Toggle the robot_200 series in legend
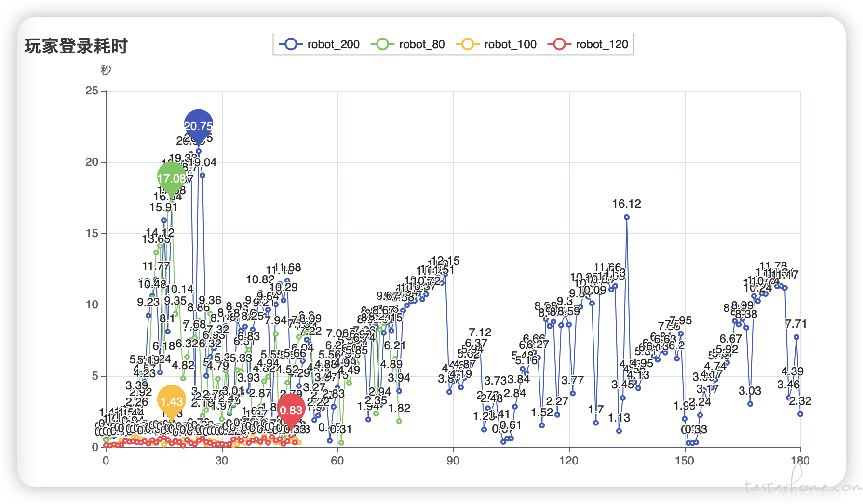 tap(319, 44)
